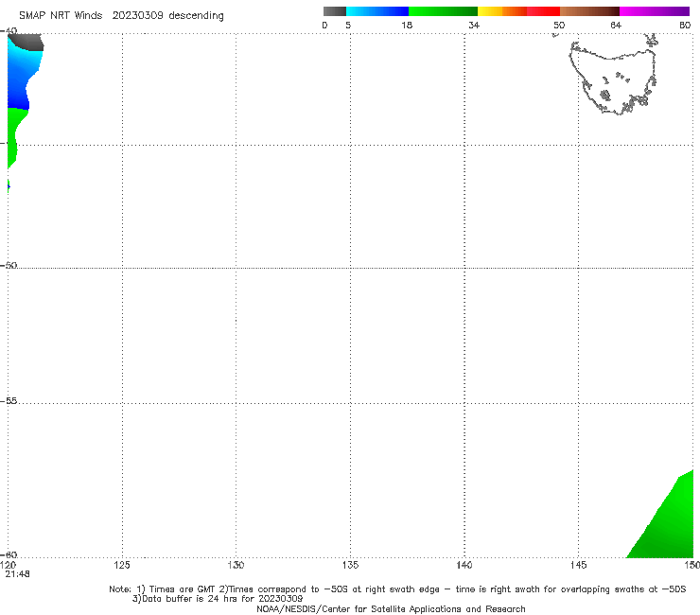Click the color bar label '18'
This screenshot has height=615, width=700.
(x=407, y=25)
